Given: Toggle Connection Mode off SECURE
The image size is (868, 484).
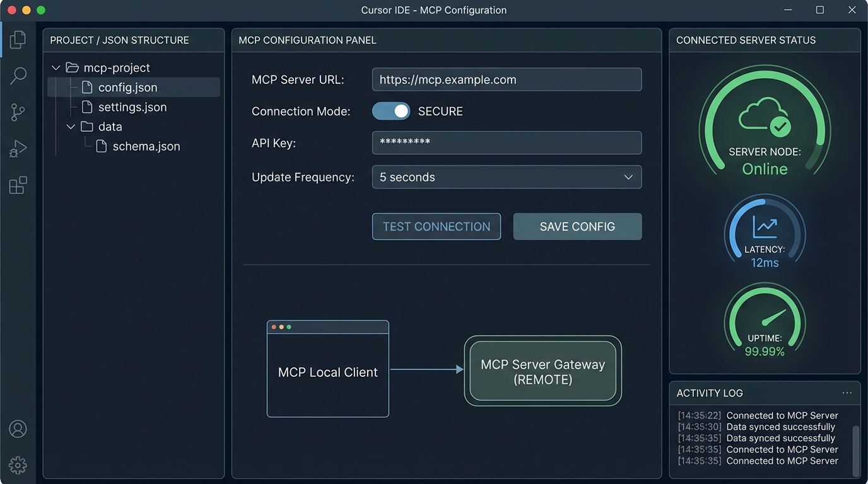Looking at the screenshot, I should 391,111.
